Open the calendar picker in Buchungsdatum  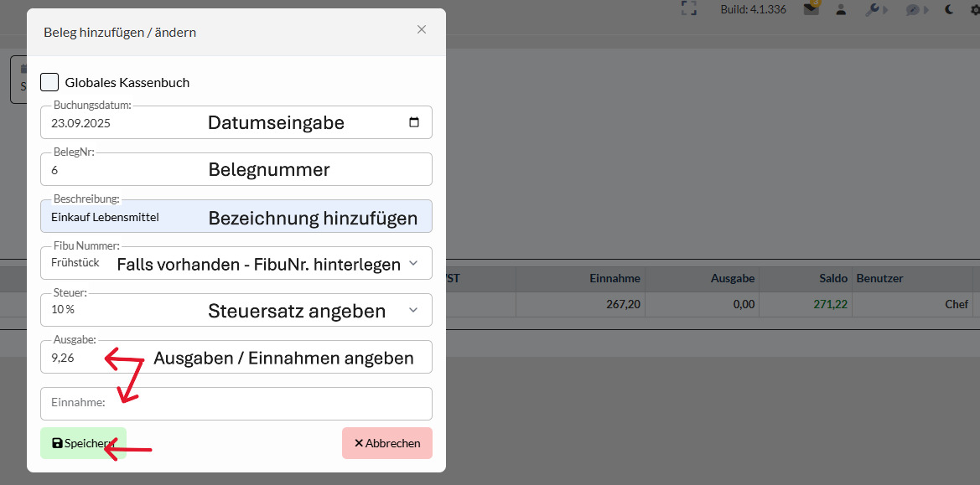point(414,122)
